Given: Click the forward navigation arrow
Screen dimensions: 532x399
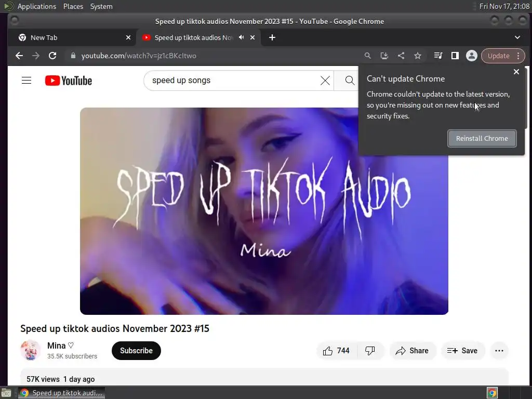Looking at the screenshot, I should [x=36, y=56].
